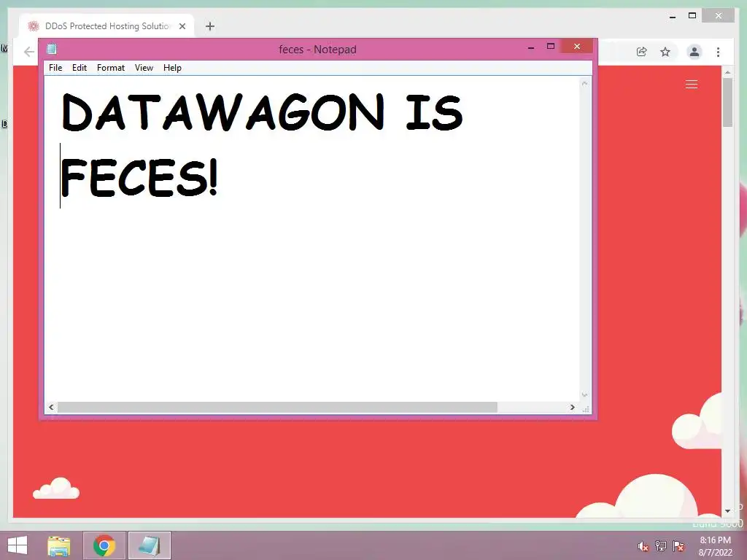Open the Action Center flag icon
This screenshot has height=560, width=747.
click(678, 545)
